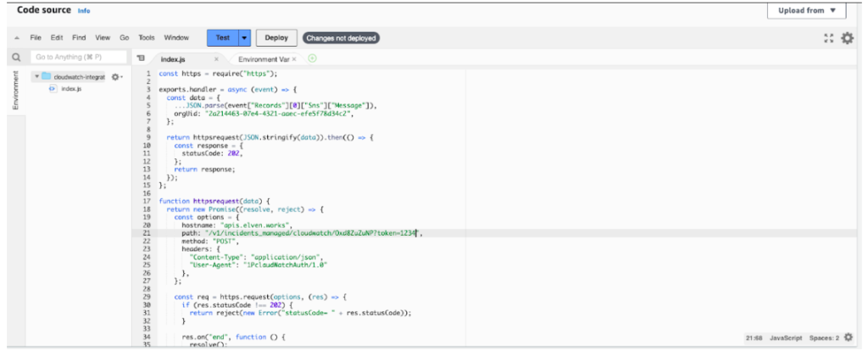
Task: Collapse the menu bar arrow
Action: 16,38
